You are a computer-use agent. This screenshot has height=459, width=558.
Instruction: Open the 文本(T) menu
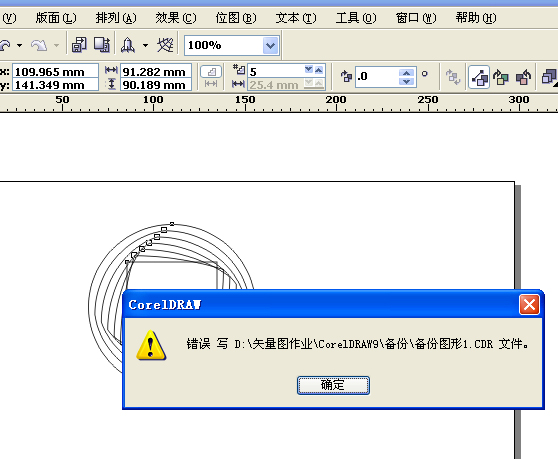296,18
